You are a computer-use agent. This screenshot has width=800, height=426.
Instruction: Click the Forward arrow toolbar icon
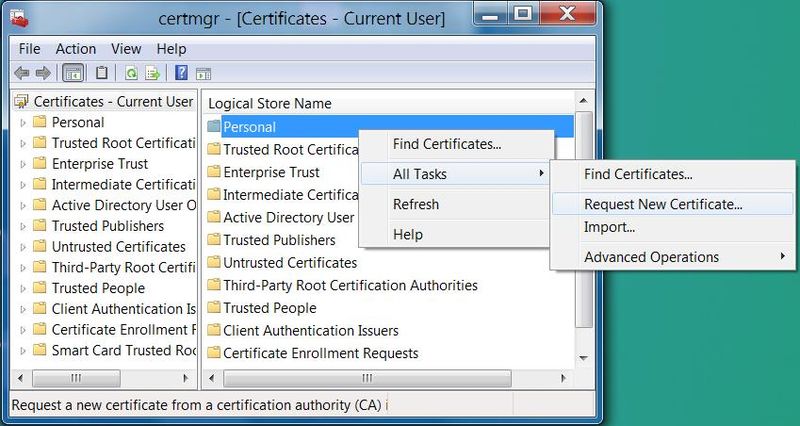click(x=43, y=73)
